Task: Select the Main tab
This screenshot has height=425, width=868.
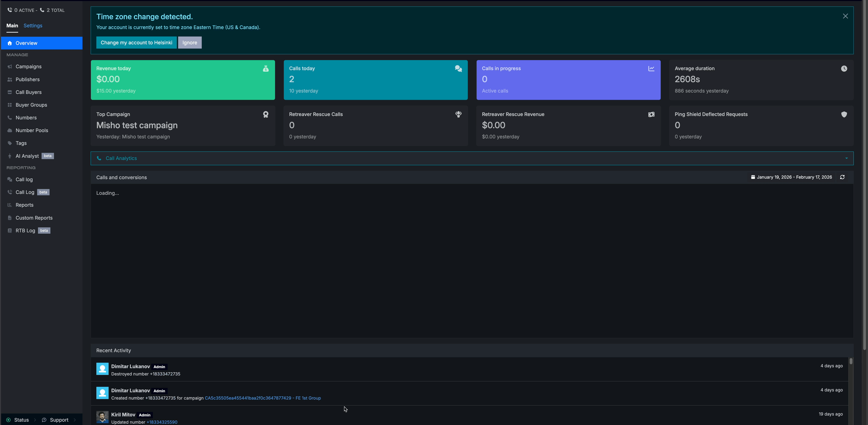Action: pos(12,26)
